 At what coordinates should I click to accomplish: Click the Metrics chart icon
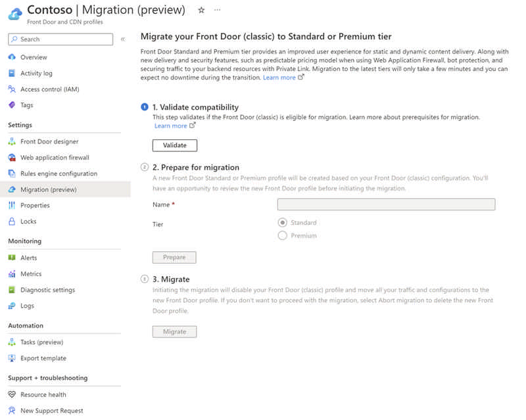12,273
